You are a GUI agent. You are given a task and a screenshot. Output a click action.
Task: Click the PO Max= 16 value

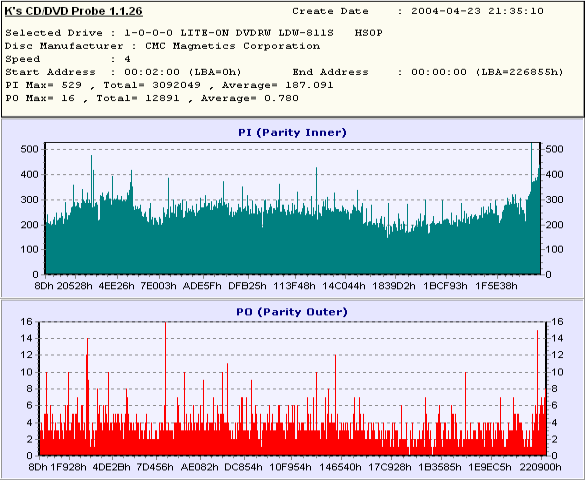tap(40, 98)
